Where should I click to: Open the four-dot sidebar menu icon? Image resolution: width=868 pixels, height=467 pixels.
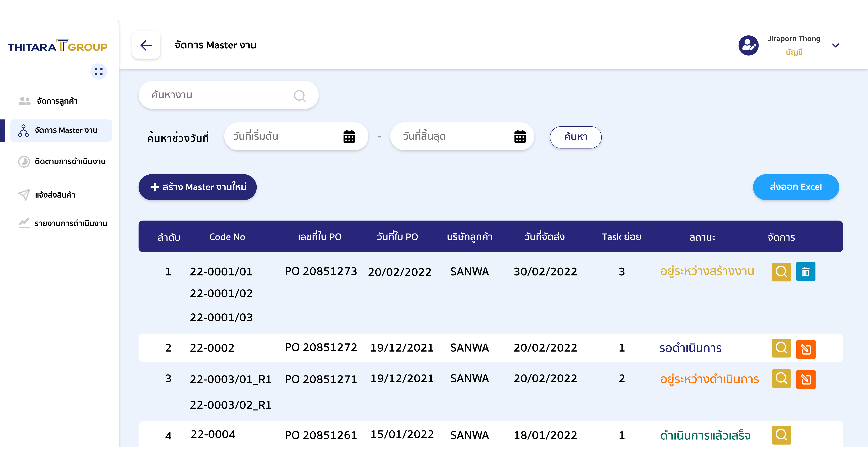tap(99, 72)
